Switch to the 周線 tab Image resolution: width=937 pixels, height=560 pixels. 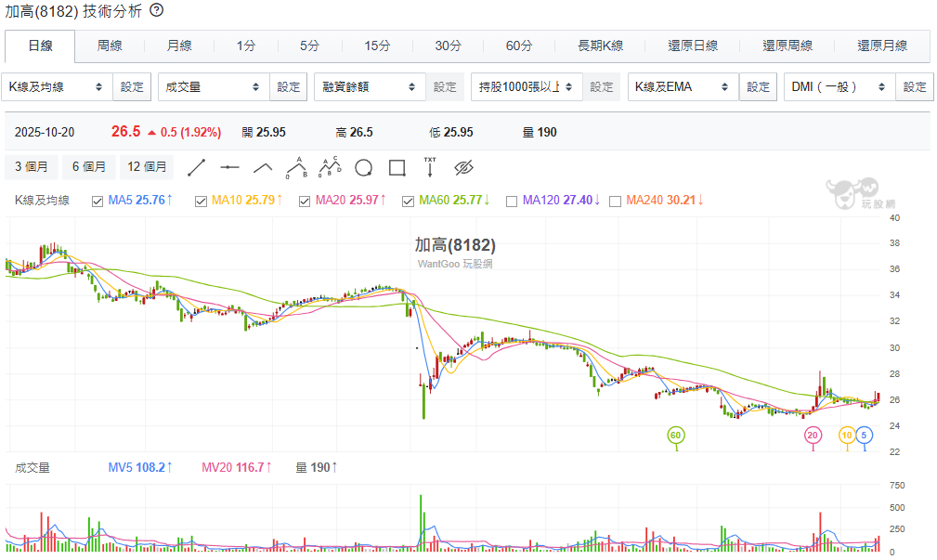(x=110, y=46)
